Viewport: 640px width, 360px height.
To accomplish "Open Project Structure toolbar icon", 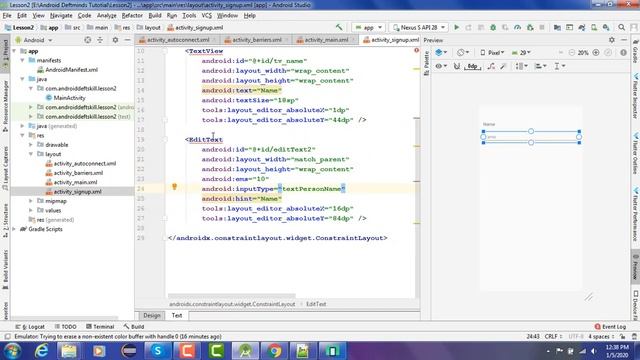I will tap(557, 27).
